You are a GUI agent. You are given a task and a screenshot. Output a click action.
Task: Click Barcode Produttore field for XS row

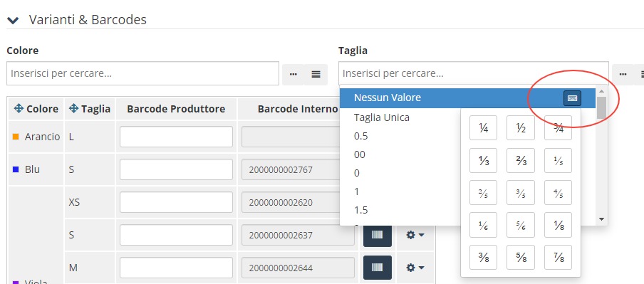[176, 202]
